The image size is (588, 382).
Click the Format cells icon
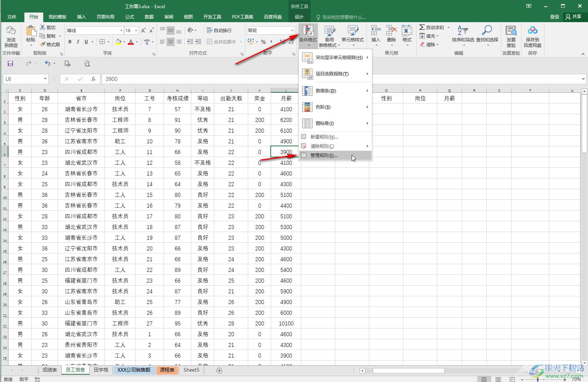click(x=407, y=31)
